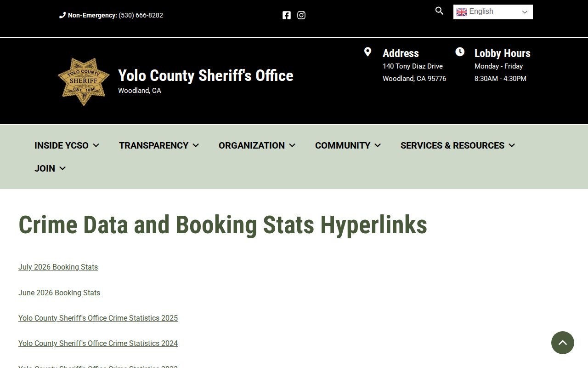Viewport: 588px width, 368px height.
Task: Open the COMMUNITY menu item
Action: (343, 145)
